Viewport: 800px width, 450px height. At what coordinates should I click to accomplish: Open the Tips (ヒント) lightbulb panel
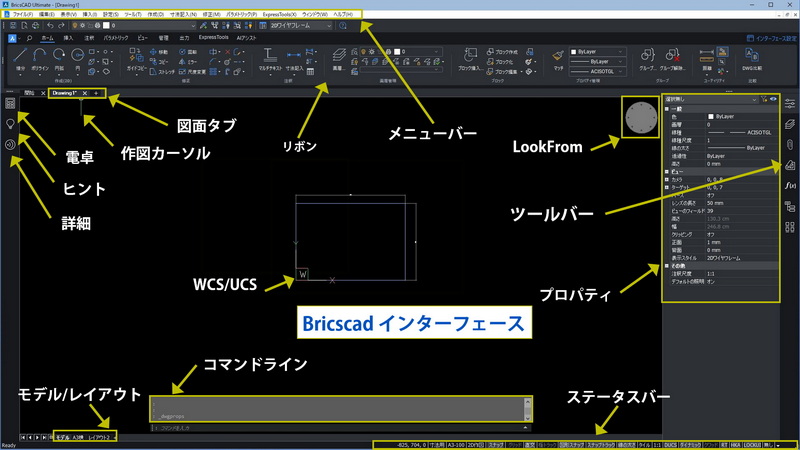click(10, 124)
